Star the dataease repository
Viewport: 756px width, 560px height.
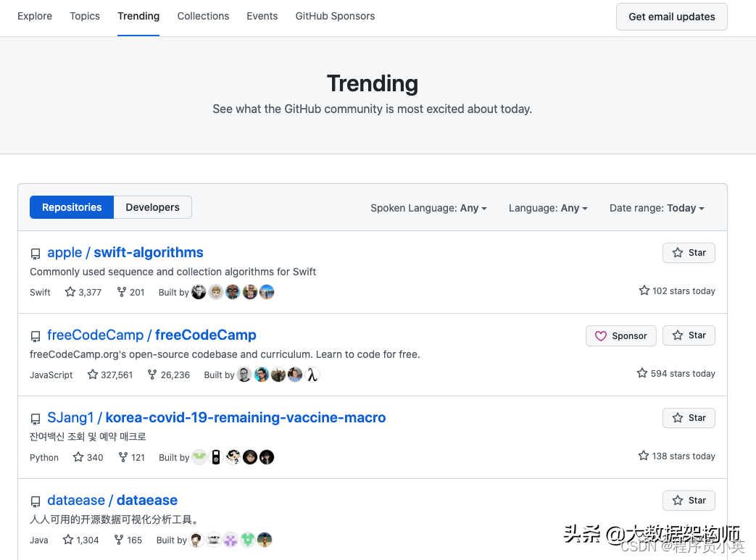coord(689,501)
